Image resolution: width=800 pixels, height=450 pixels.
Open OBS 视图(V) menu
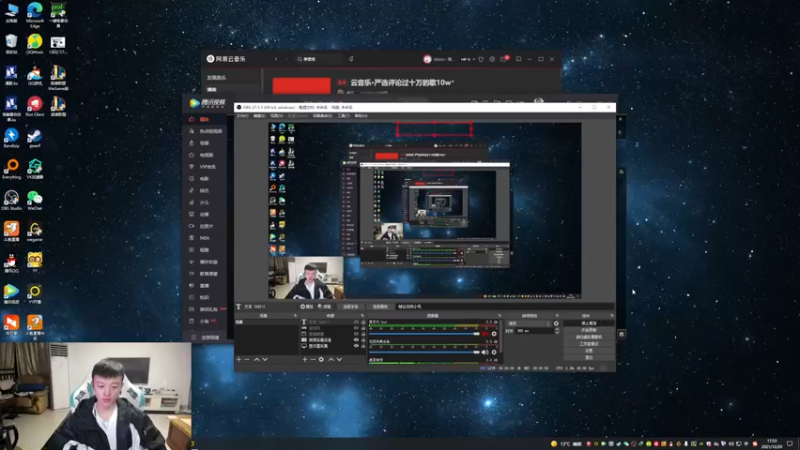pyautogui.click(x=276, y=116)
